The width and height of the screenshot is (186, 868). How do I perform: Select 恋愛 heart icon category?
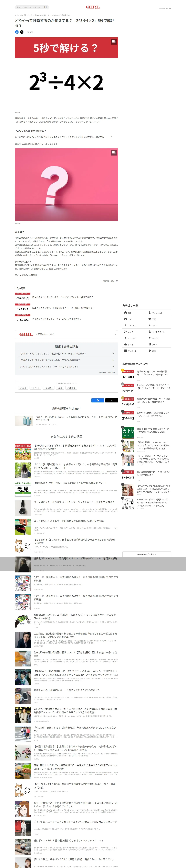pos(150,319)
